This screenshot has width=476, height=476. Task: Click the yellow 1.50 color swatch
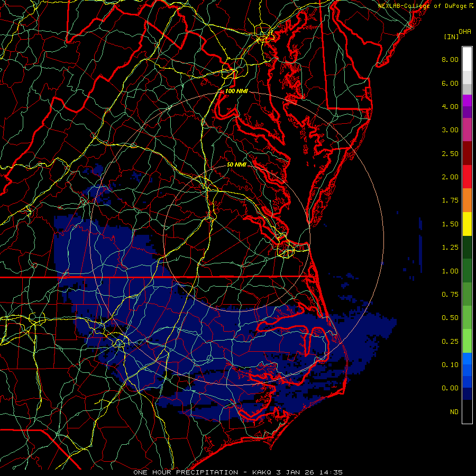(467, 224)
